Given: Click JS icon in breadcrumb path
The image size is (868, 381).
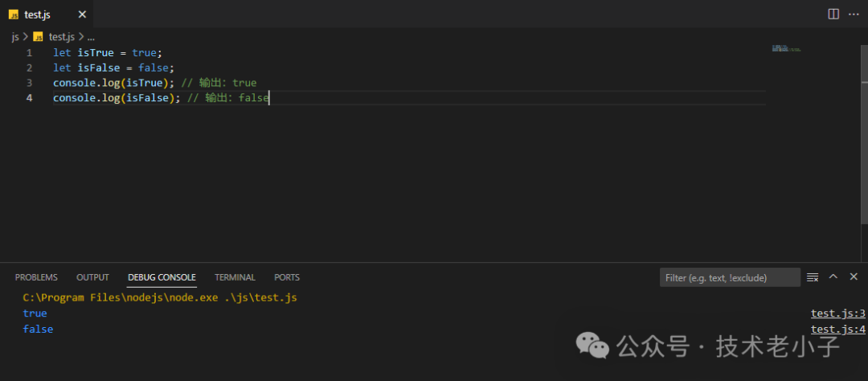Looking at the screenshot, I should (38, 36).
